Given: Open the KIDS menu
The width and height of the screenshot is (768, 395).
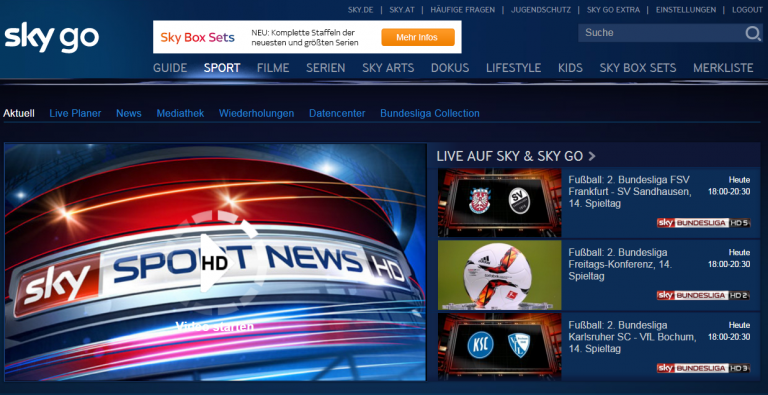Looking at the screenshot, I should pyautogui.click(x=570, y=68).
